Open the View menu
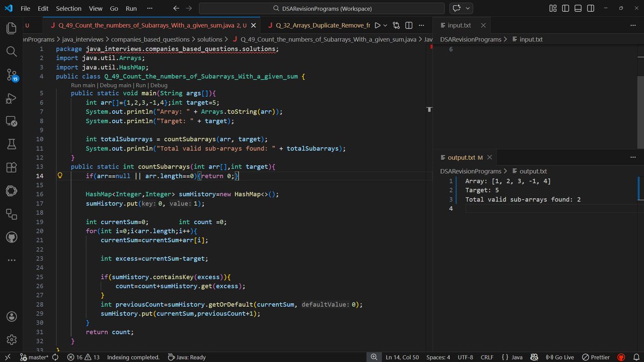The image size is (644, 362). coord(96,9)
